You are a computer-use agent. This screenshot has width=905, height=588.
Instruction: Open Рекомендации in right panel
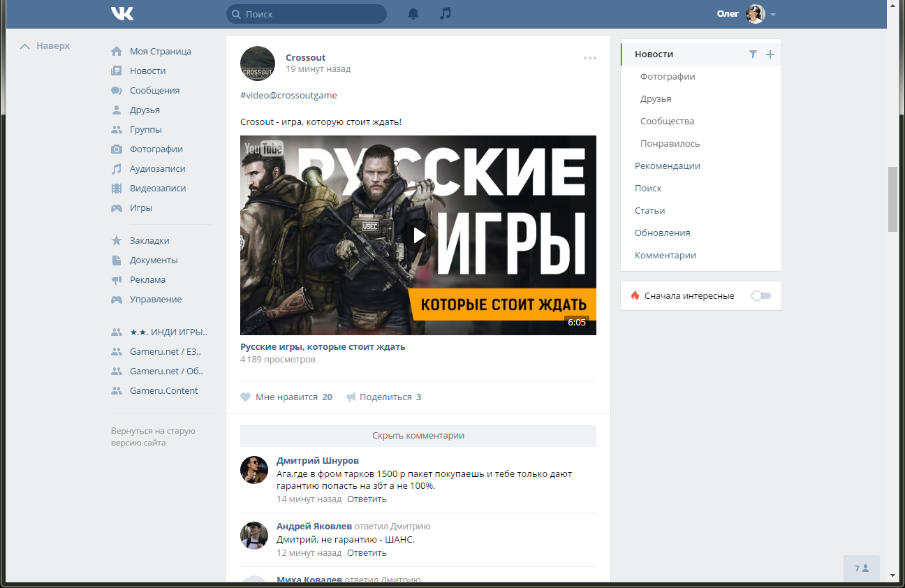click(x=668, y=166)
